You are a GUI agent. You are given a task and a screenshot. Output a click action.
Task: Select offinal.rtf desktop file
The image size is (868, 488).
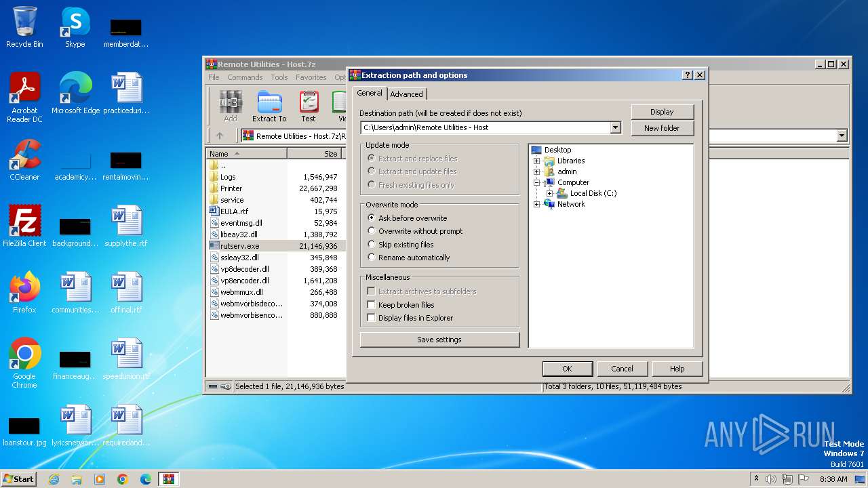[x=126, y=293]
